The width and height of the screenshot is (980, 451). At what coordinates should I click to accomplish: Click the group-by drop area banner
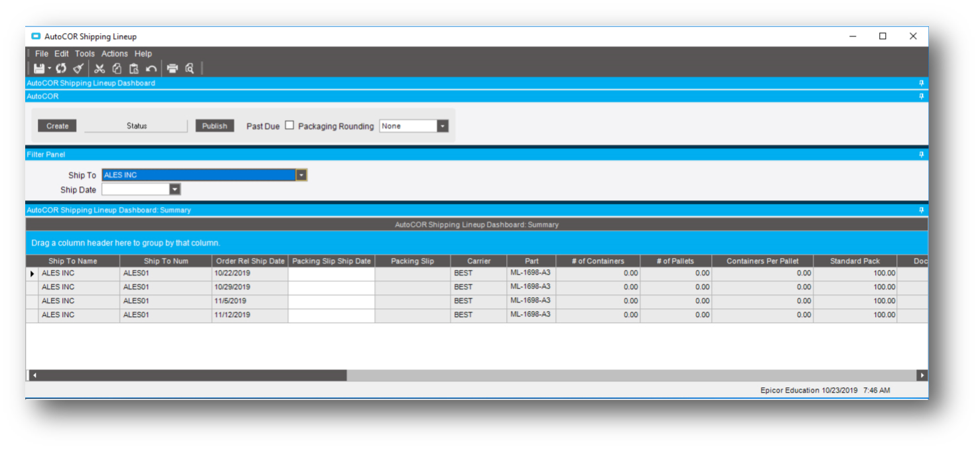pyautogui.click(x=476, y=243)
